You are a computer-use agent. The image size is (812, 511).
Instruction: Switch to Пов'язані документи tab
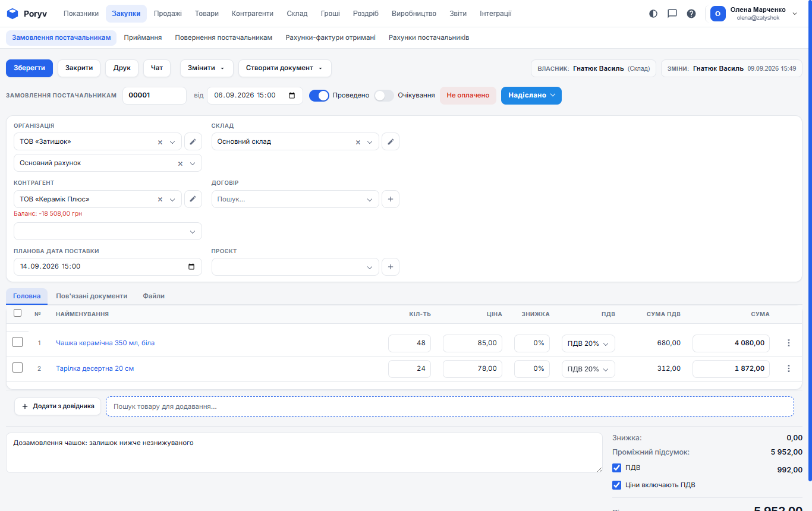click(92, 296)
